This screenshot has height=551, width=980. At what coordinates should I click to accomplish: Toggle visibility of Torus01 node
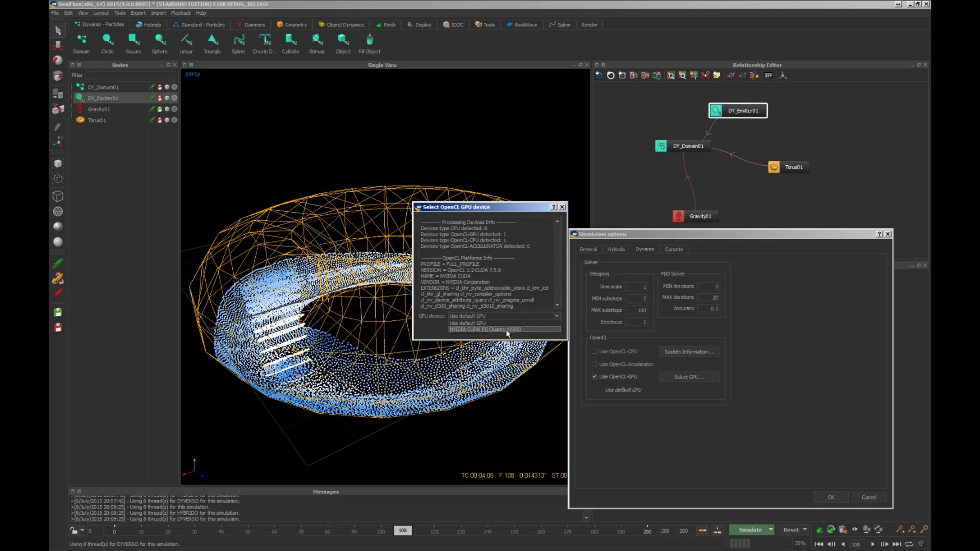(167, 120)
